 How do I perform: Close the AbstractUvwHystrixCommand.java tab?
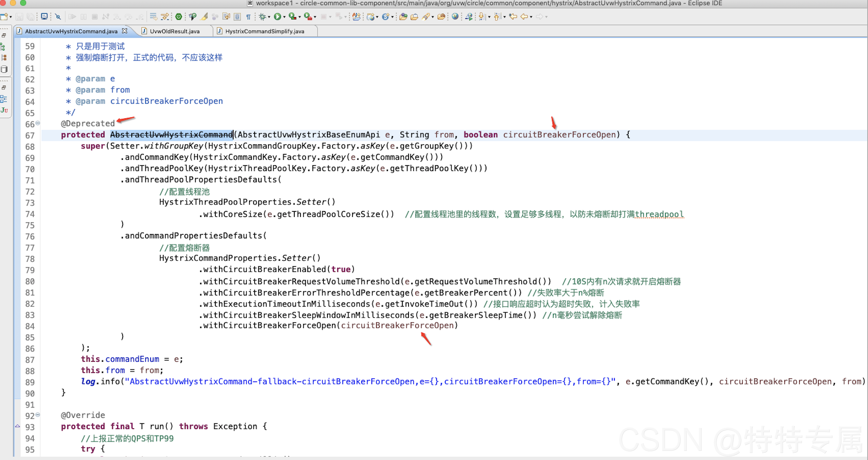[125, 31]
